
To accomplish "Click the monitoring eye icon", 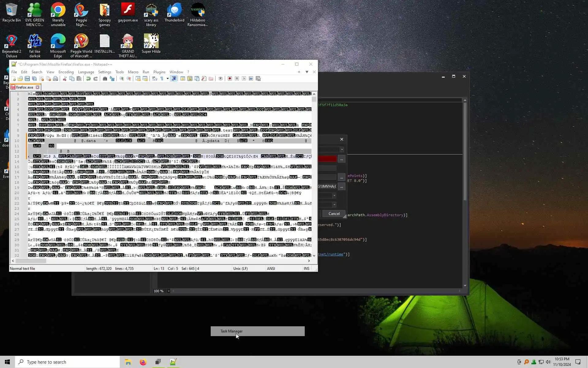I will tap(221, 79).
